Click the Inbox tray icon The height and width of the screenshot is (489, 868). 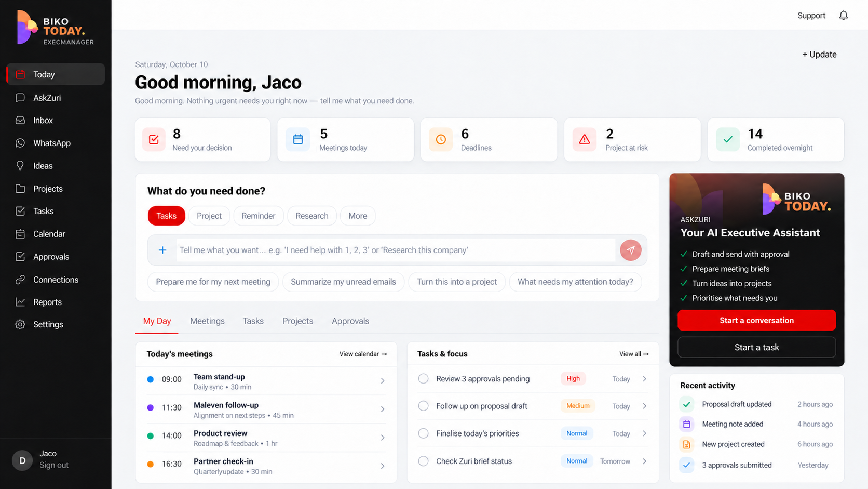(x=20, y=120)
